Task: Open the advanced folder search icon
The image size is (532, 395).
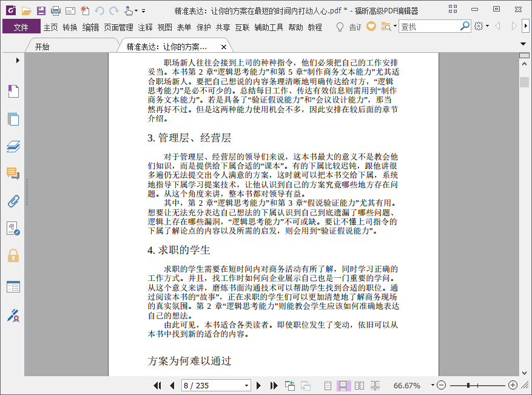Action: coord(386,27)
